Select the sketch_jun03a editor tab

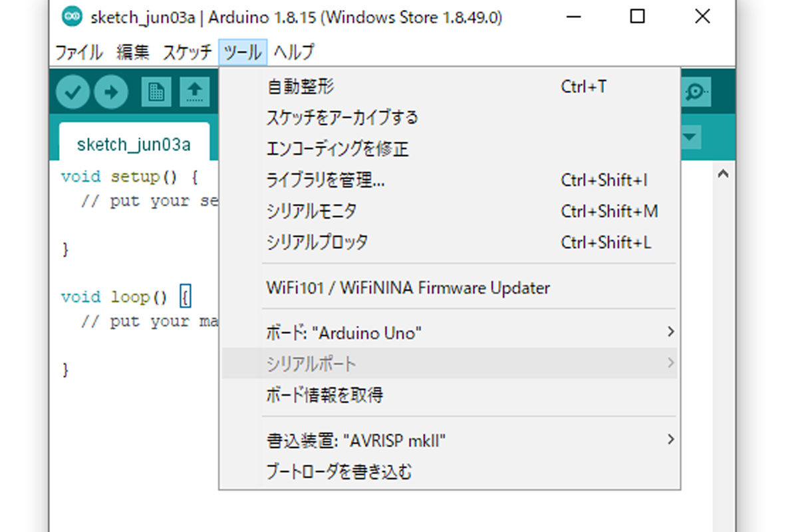click(x=134, y=144)
